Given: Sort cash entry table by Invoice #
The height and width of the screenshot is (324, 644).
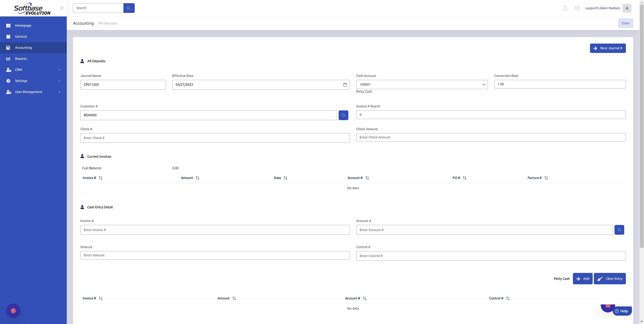Looking at the screenshot, I should [100, 298].
